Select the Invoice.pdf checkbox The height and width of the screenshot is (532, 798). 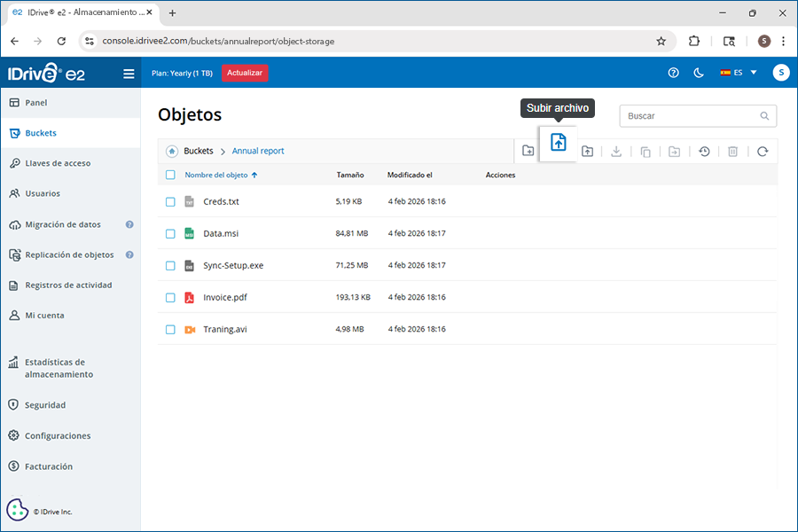171,298
